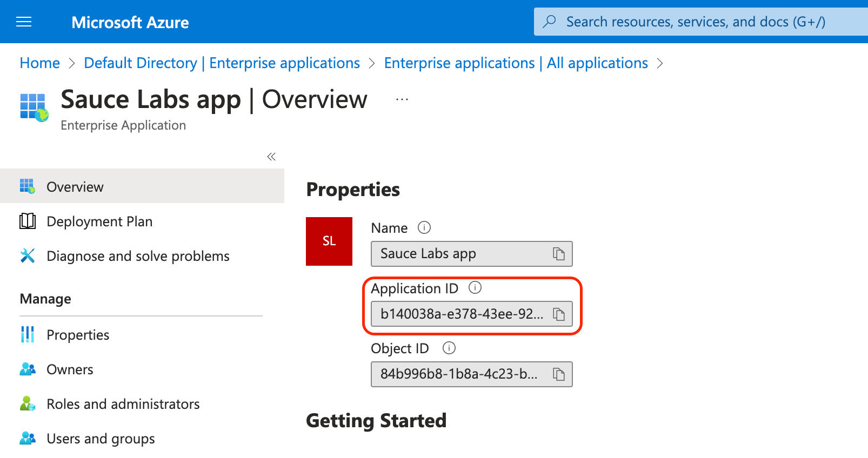Viewport: 868px width, 458px height.
Task: Click the red SL application logo
Action: pyautogui.click(x=329, y=241)
